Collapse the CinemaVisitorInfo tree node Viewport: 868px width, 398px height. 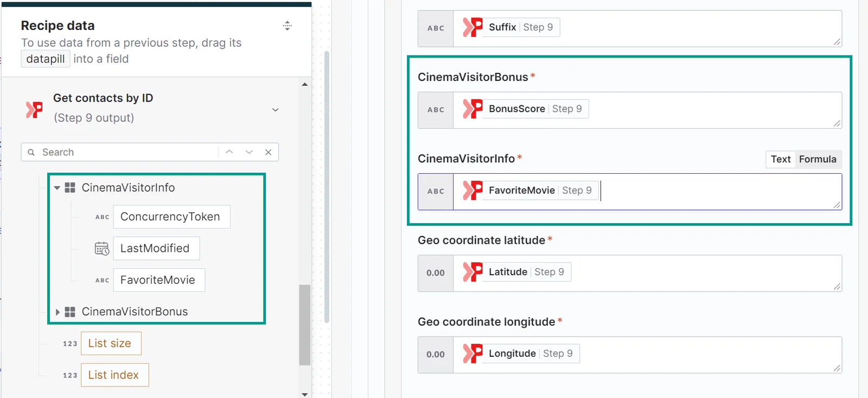(x=57, y=188)
